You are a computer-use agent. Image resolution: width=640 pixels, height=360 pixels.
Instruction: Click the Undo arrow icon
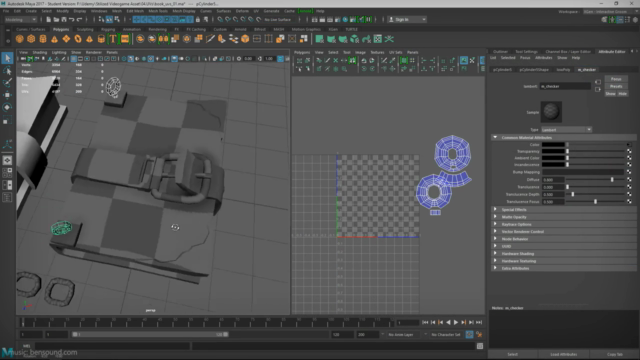(71, 19)
